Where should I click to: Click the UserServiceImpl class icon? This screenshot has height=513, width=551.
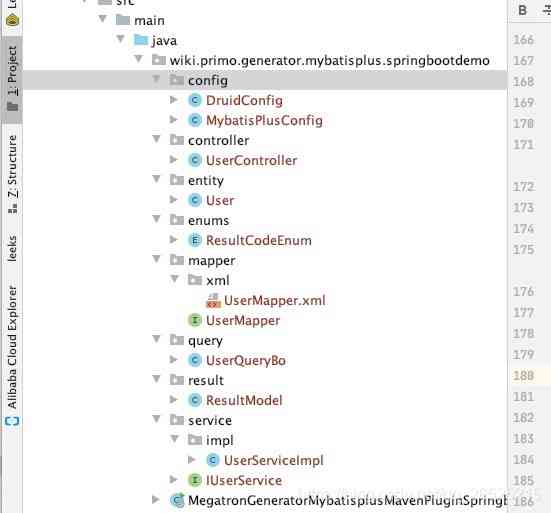point(213,460)
